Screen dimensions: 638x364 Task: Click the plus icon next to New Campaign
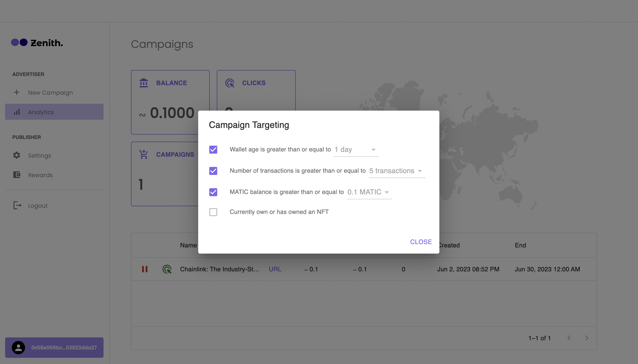click(16, 92)
